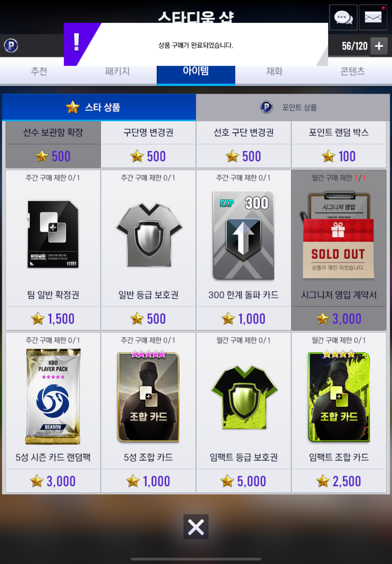This screenshot has height=564, width=392.
Task: Select the EXP 300 limit break card
Action: coord(243,235)
